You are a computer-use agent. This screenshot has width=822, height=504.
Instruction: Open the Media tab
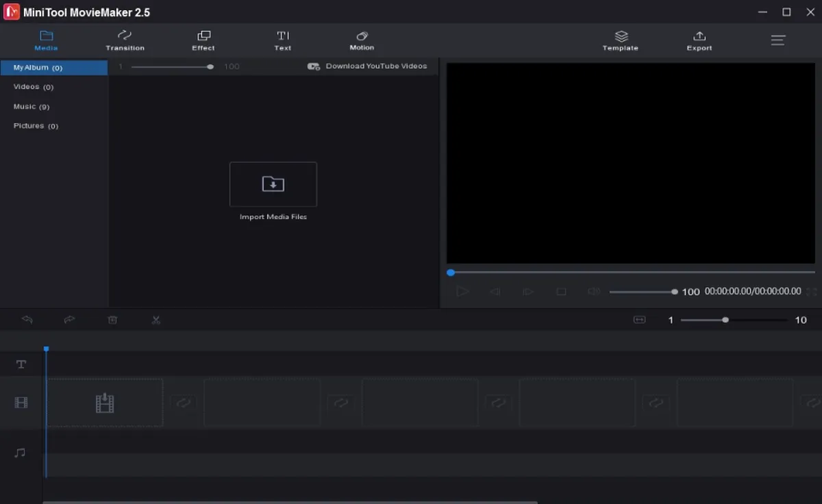[x=46, y=40]
